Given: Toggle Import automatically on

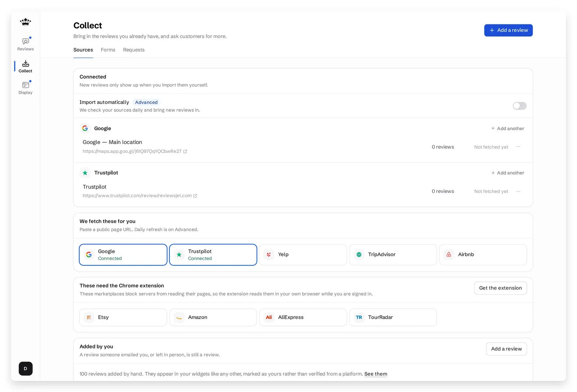Looking at the screenshot, I should point(520,106).
